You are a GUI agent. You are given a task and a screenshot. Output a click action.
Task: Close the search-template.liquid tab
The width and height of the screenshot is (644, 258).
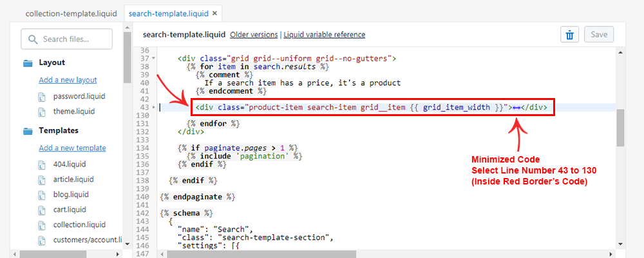214,13
